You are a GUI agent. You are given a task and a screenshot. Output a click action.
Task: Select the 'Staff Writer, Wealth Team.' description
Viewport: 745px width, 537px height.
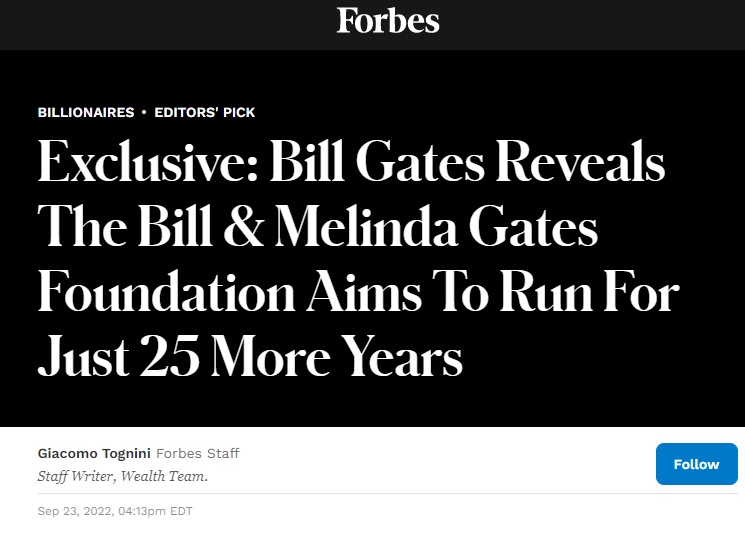pyautogui.click(x=123, y=476)
